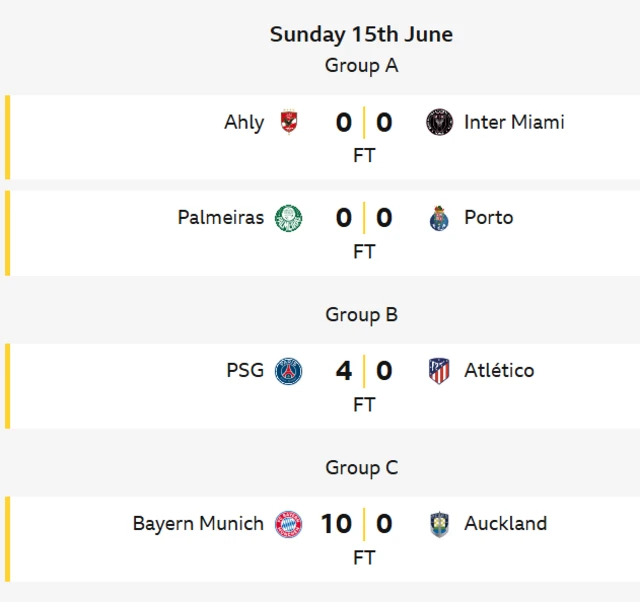The width and height of the screenshot is (640, 602).
Task: Click the Al Ahly club crest
Action: pyautogui.click(x=289, y=122)
